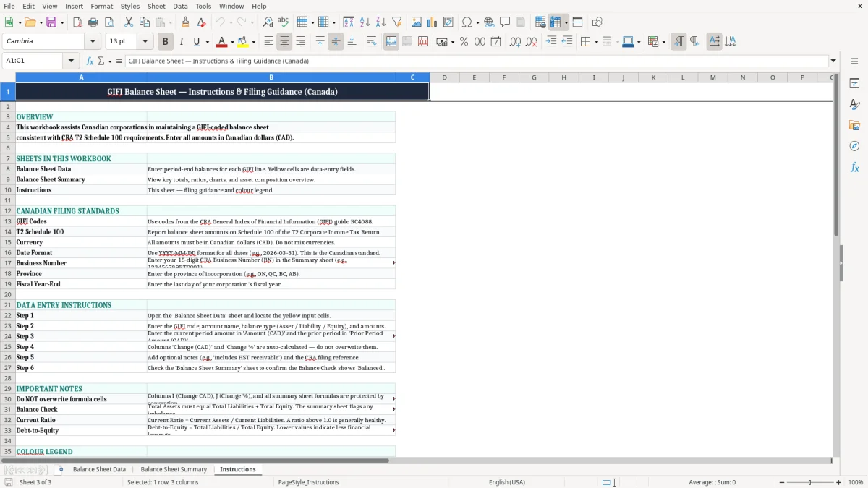
Task: Format as Percent icon
Action: point(464,42)
